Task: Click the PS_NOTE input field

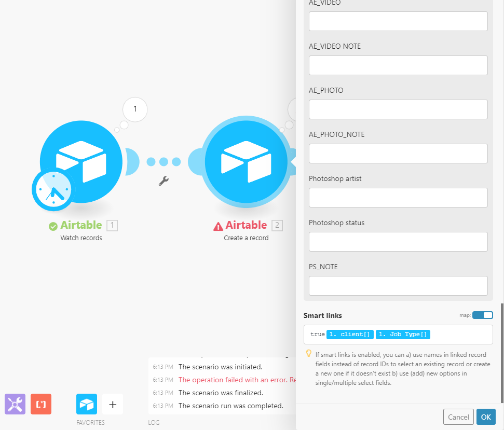Action: point(398,285)
